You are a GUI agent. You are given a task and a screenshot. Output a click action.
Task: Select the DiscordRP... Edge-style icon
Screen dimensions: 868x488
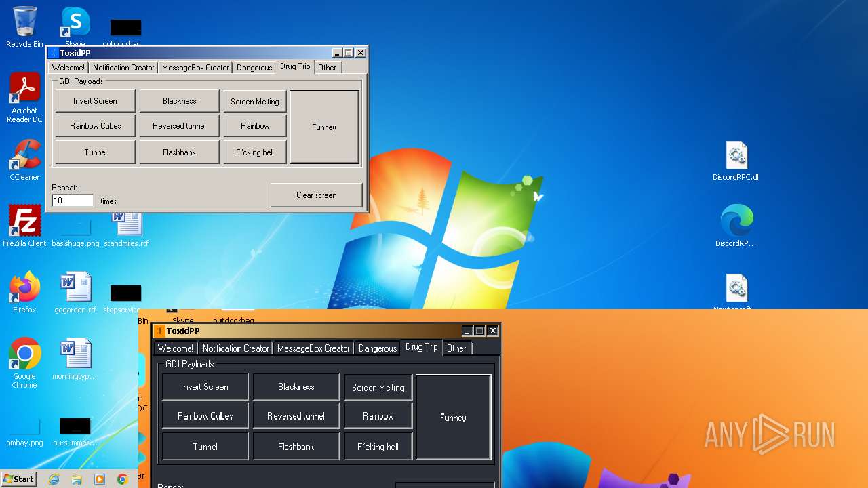click(736, 226)
